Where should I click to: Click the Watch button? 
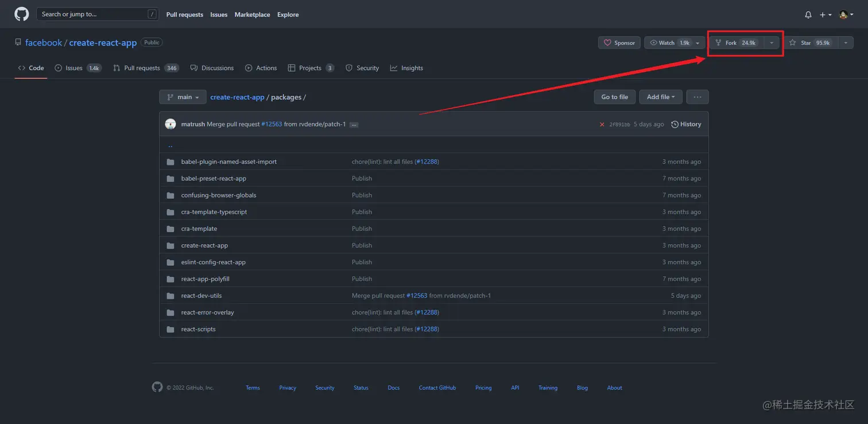pyautogui.click(x=667, y=43)
